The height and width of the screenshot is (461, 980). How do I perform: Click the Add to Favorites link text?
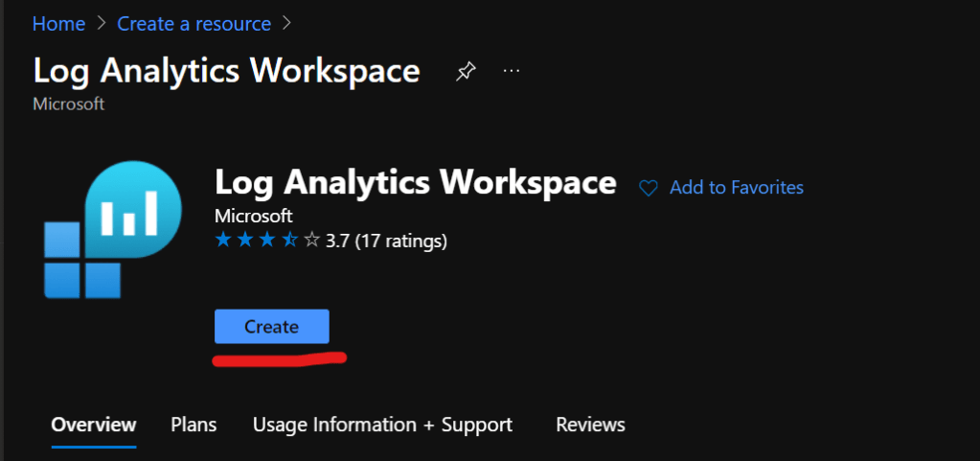tap(736, 188)
